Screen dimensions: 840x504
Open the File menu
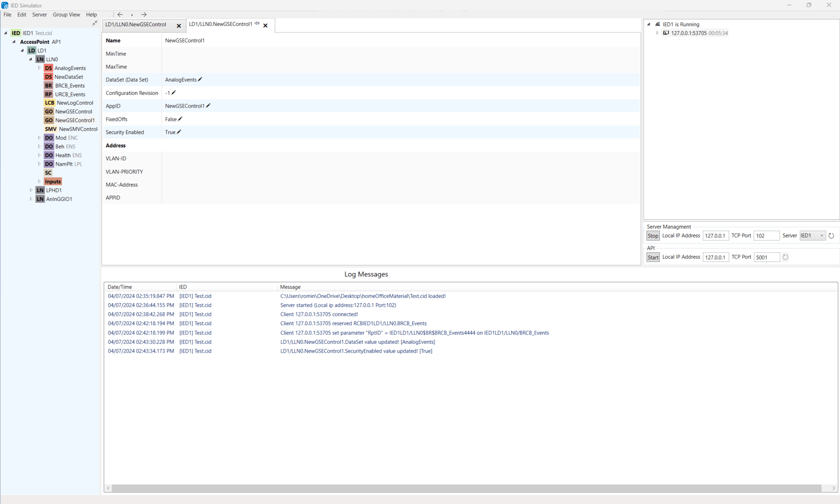click(7, 15)
